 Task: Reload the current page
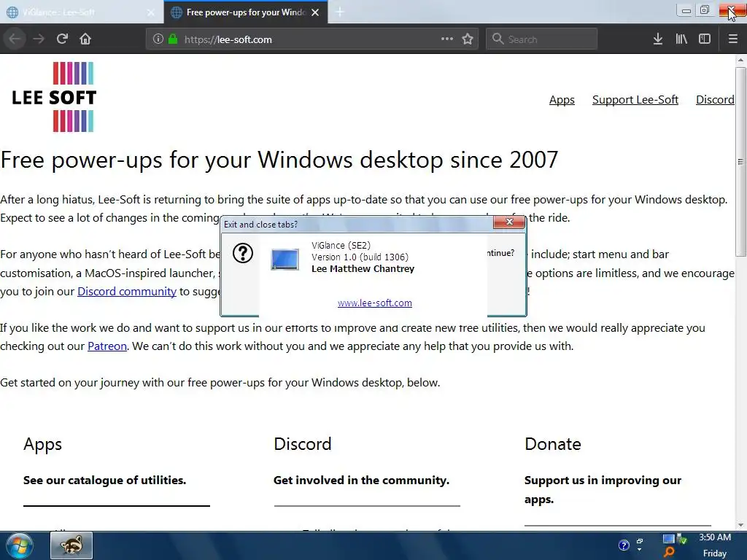62,39
